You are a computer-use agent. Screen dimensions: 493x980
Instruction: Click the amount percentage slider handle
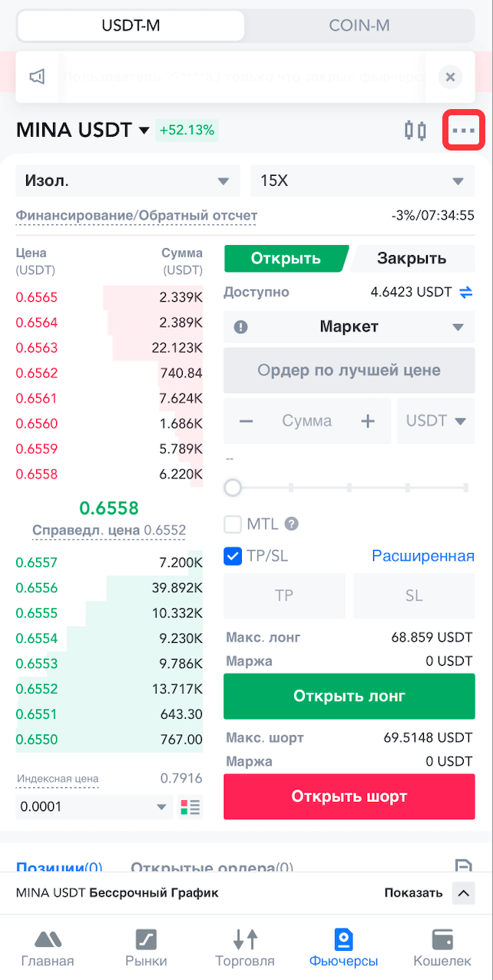click(x=232, y=488)
